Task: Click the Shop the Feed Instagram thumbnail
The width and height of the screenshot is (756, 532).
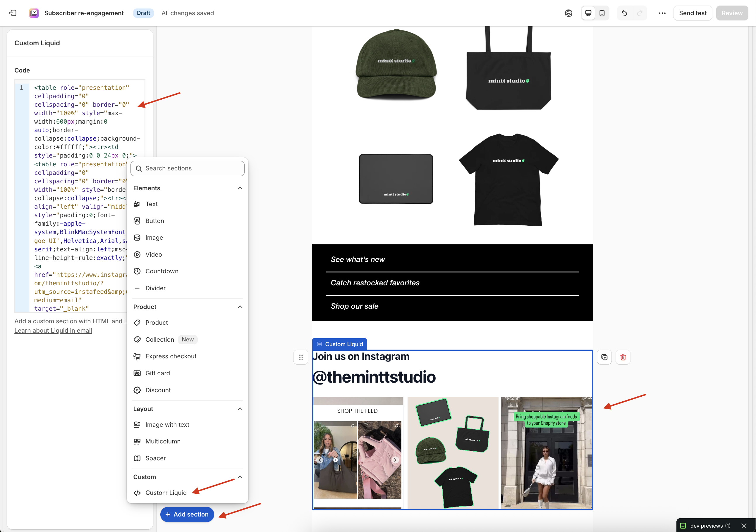Action: [x=358, y=453]
